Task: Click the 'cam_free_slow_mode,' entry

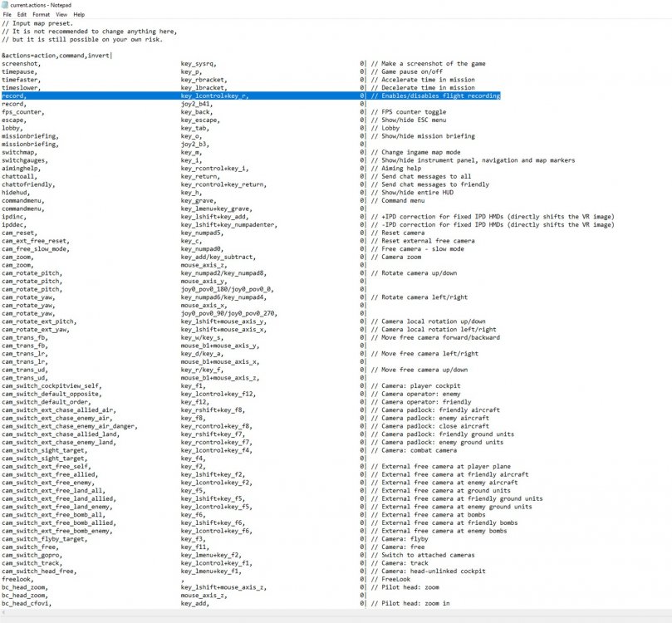Action: 36,249
